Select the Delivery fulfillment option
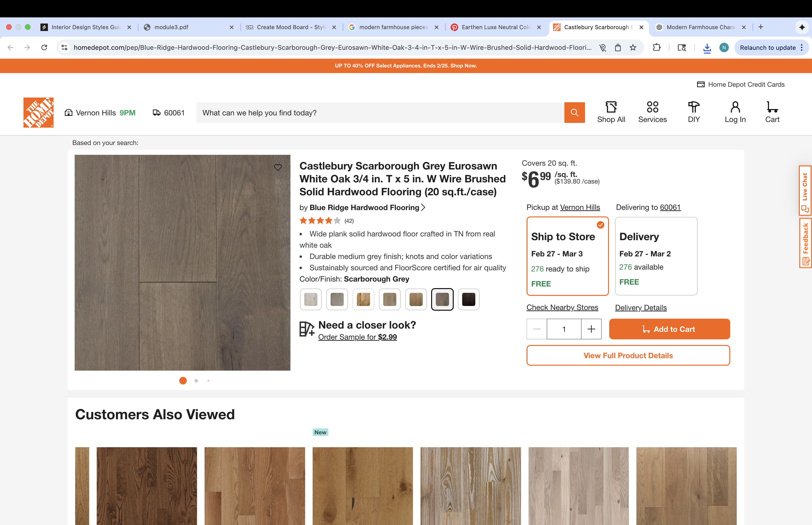This screenshot has width=812, height=525. point(656,256)
